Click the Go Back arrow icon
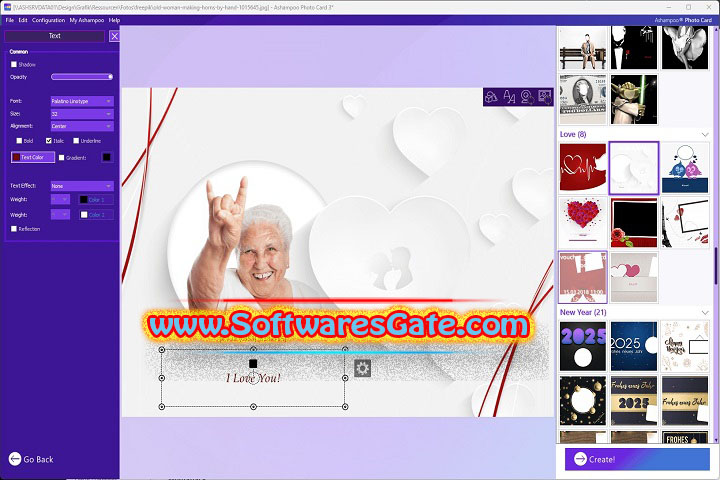 (x=15, y=459)
